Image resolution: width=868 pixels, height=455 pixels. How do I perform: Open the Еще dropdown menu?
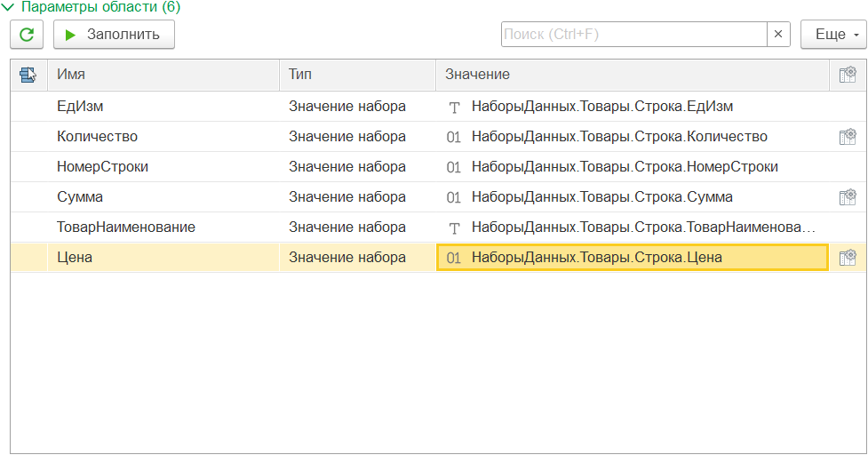(x=833, y=35)
